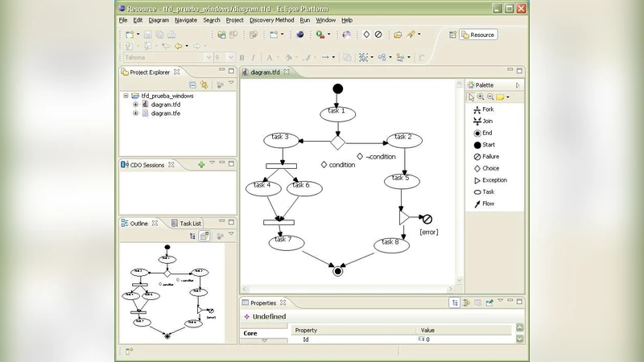Toggle Link with Editor in Project Explorer

204,84
